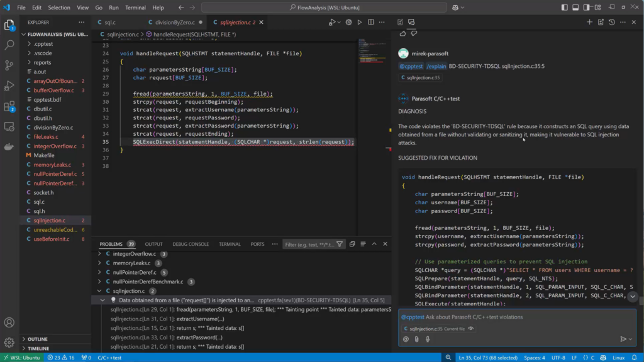Show chat history clock icon

612,22
